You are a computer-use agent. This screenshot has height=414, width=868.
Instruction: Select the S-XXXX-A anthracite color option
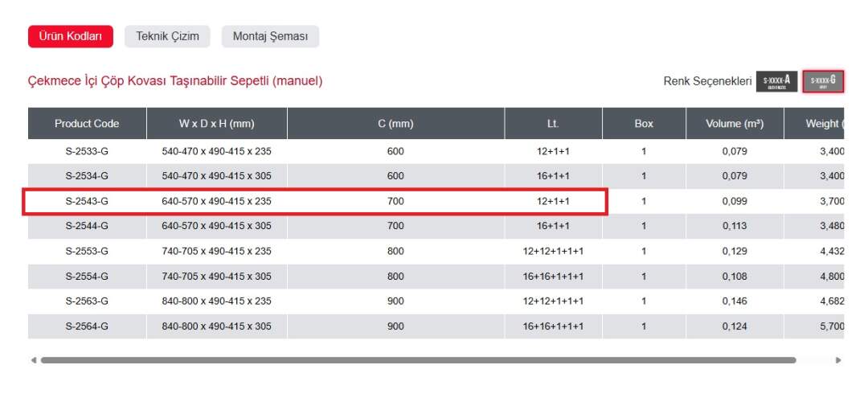coord(776,81)
